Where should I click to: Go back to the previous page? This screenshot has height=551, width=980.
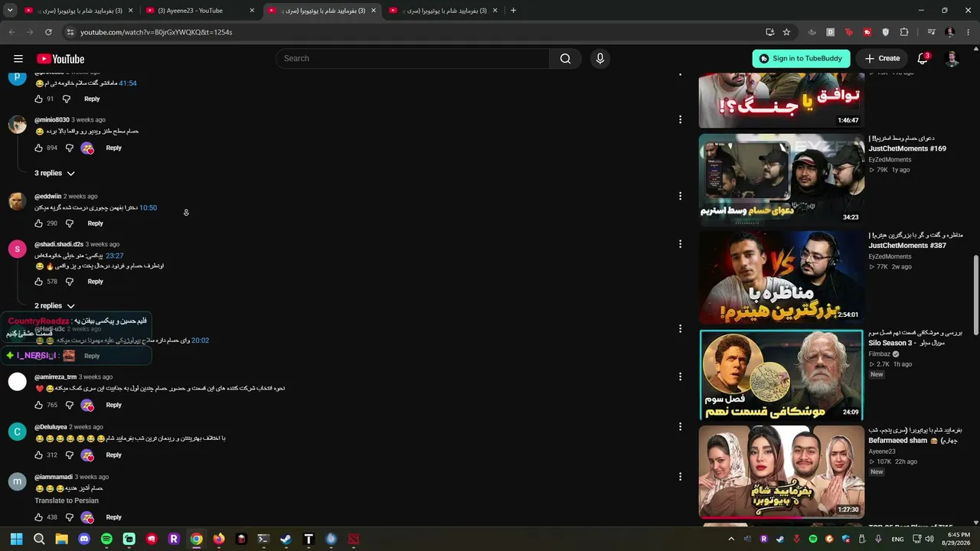click(11, 32)
